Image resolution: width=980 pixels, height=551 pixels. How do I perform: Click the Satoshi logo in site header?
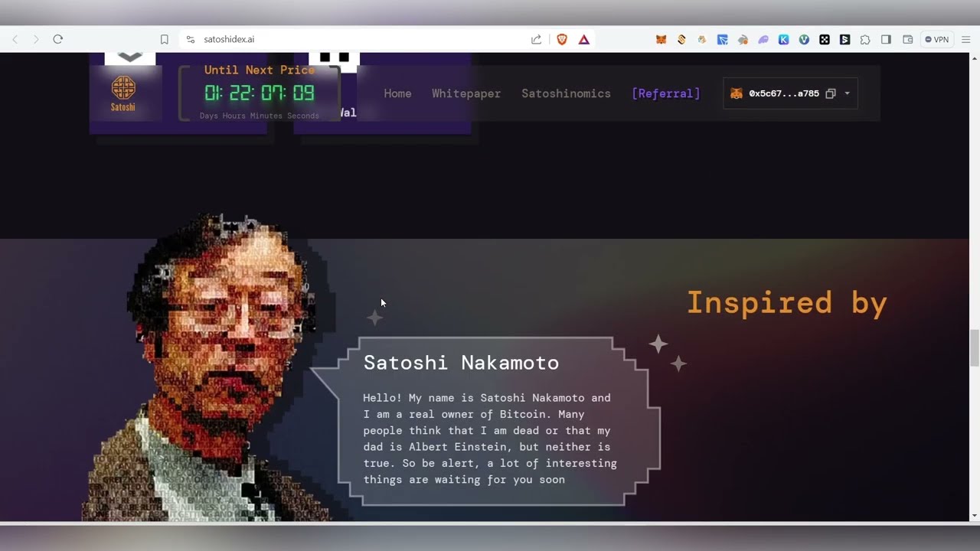pyautogui.click(x=123, y=93)
